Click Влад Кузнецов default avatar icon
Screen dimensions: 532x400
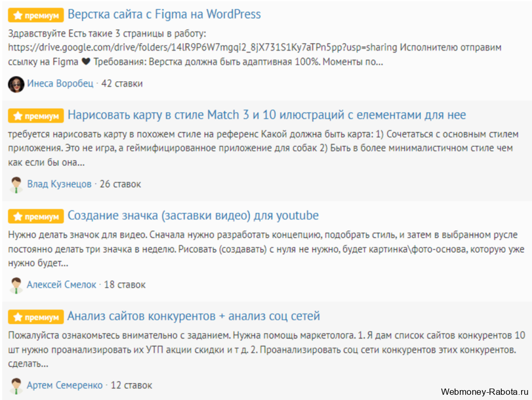(x=16, y=185)
